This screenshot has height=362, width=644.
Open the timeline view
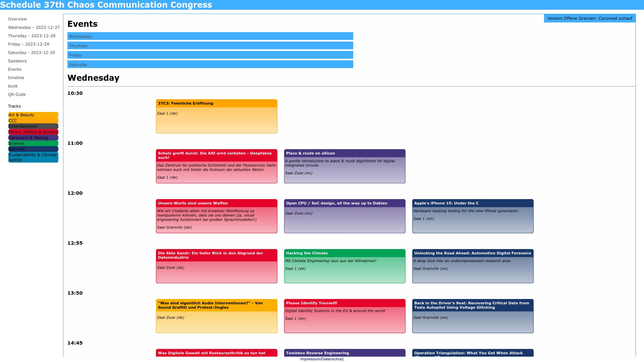point(16,78)
